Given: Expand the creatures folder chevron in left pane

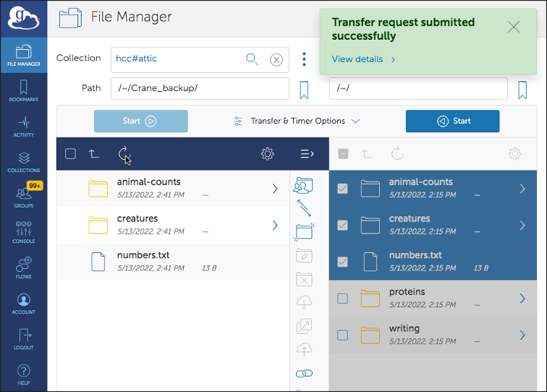Looking at the screenshot, I should tap(275, 226).
